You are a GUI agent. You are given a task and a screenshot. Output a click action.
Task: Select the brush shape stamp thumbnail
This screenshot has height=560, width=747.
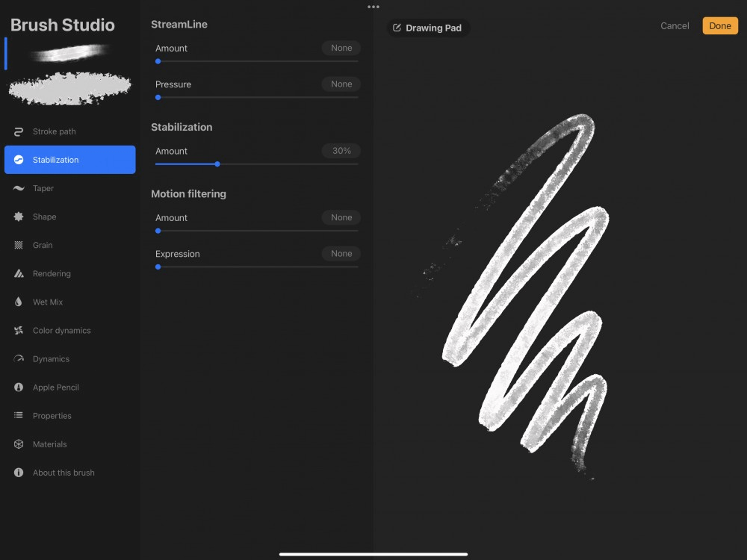[x=69, y=89]
